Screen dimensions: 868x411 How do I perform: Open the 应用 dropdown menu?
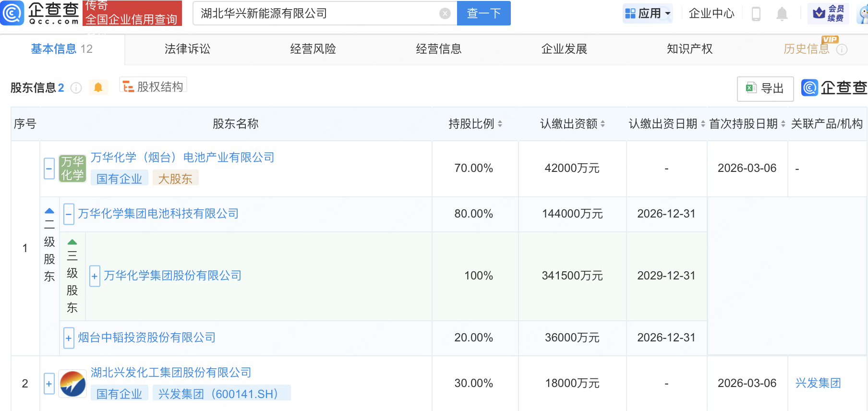click(x=648, y=13)
